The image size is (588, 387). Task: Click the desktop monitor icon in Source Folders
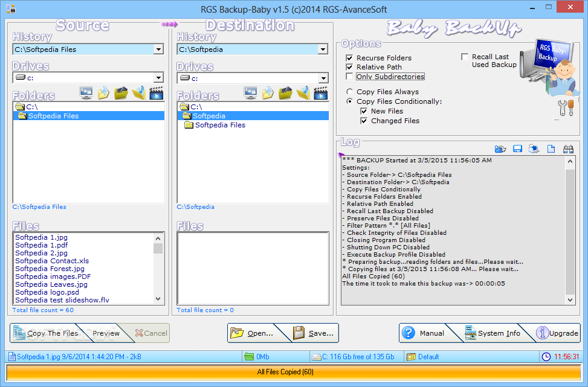86,93
